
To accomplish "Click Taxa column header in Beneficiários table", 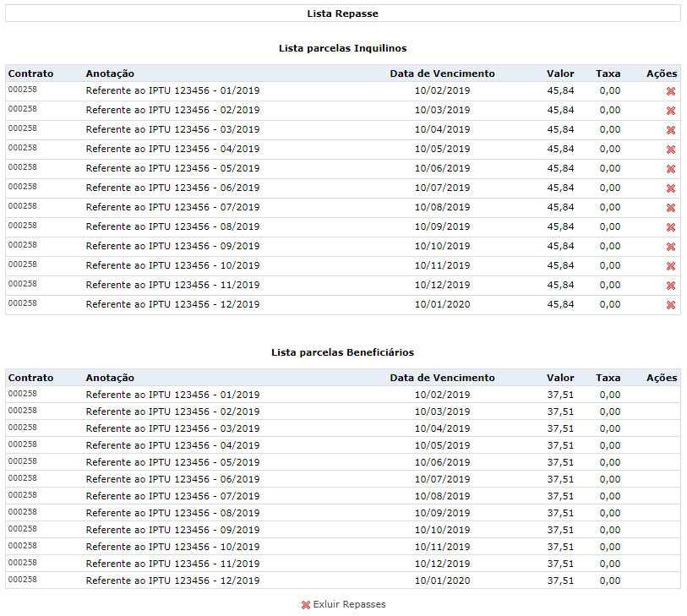I will coord(608,378).
